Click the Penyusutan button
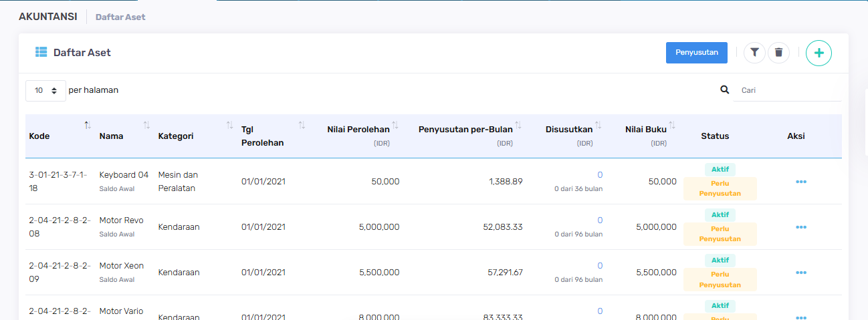 [x=697, y=52]
